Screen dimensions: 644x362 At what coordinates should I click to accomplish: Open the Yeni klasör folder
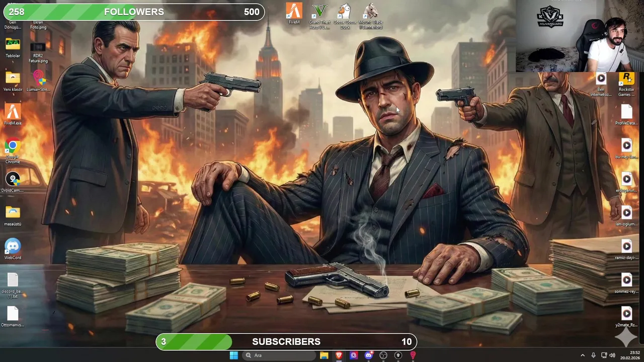point(13,81)
